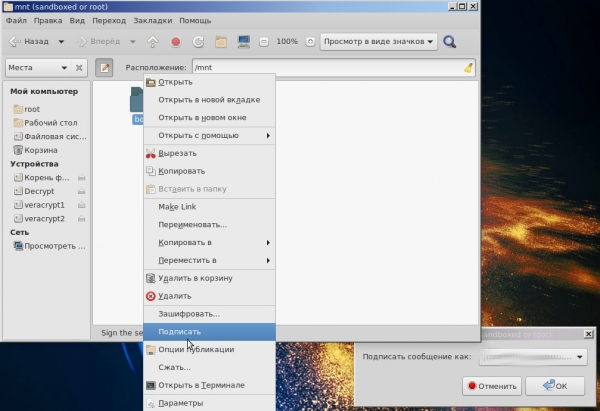The image size is (600, 411).
Task: Expand the Places sidebar dropdown
Action: pos(66,68)
